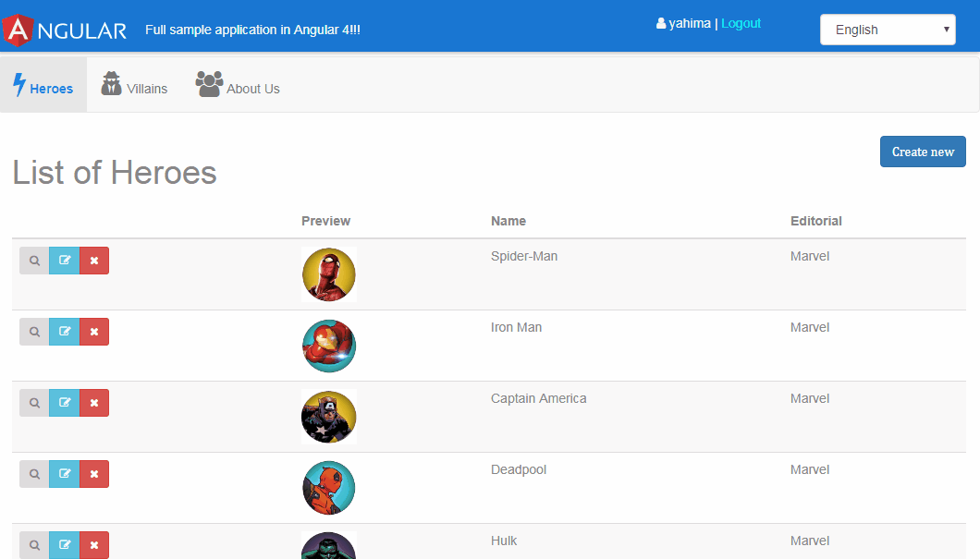The width and height of the screenshot is (980, 559).
Task: Click the Captain America name cell
Action: click(538, 398)
